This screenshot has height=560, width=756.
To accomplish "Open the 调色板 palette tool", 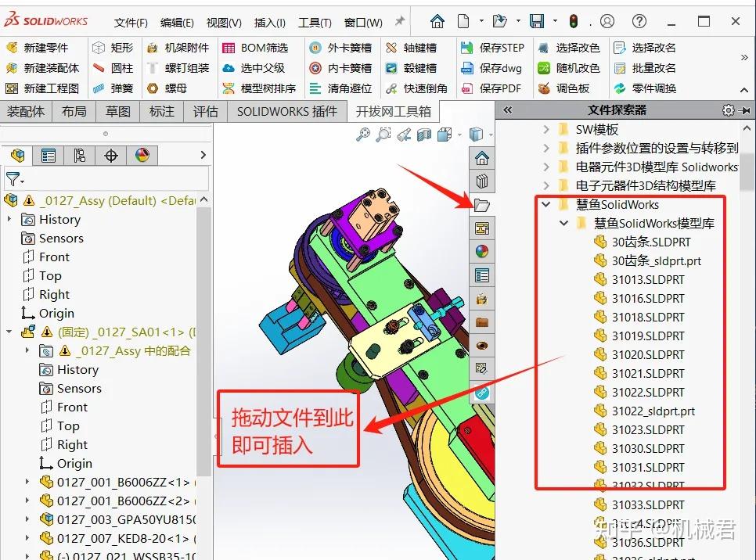I will [x=563, y=88].
